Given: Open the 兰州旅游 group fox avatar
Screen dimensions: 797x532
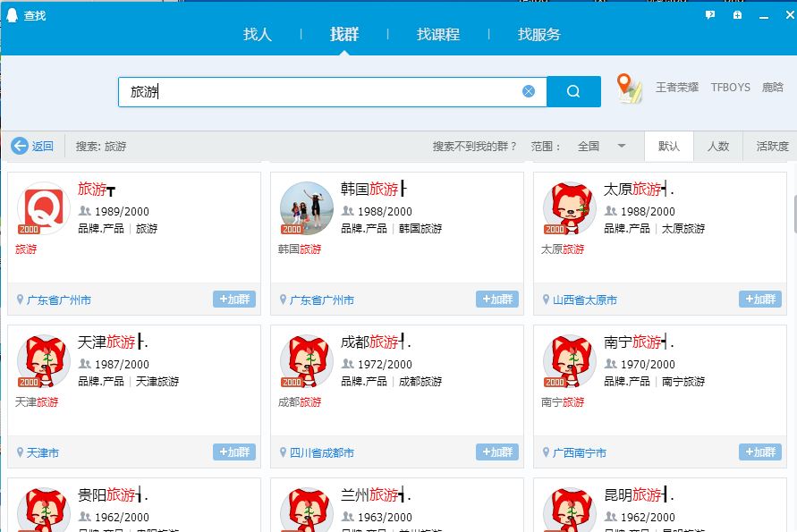Looking at the screenshot, I should [x=307, y=510].
